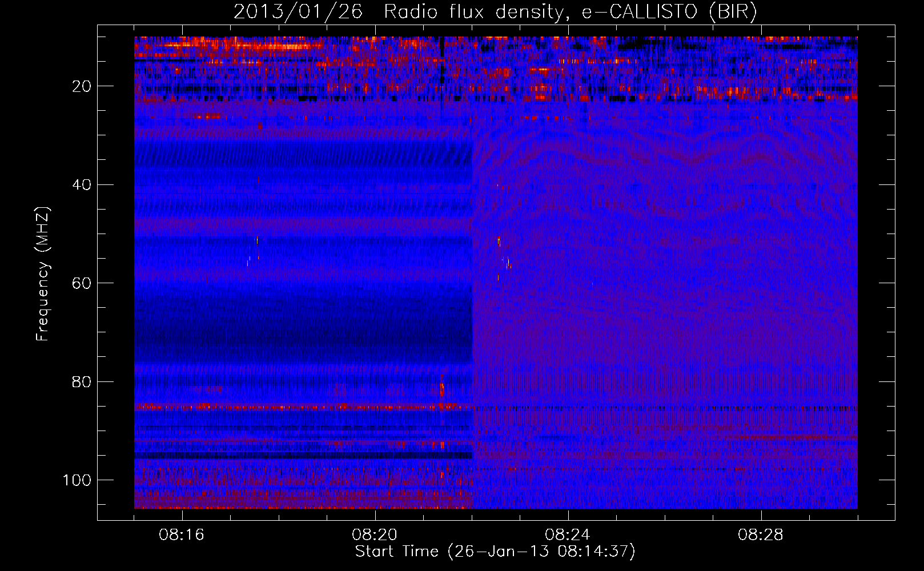Select the 80 MHz frequency tick label
Screen dimensions: 924x571
(82, 382)
